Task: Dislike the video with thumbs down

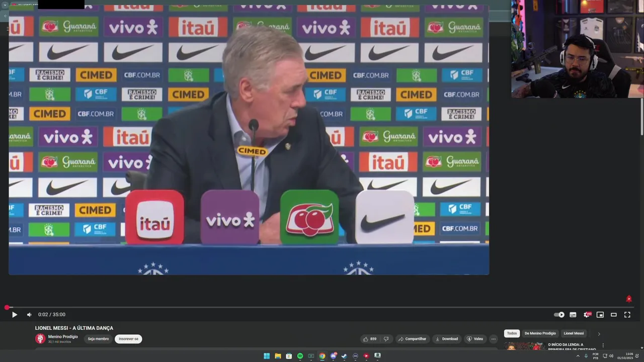Action: pos(386,339)
